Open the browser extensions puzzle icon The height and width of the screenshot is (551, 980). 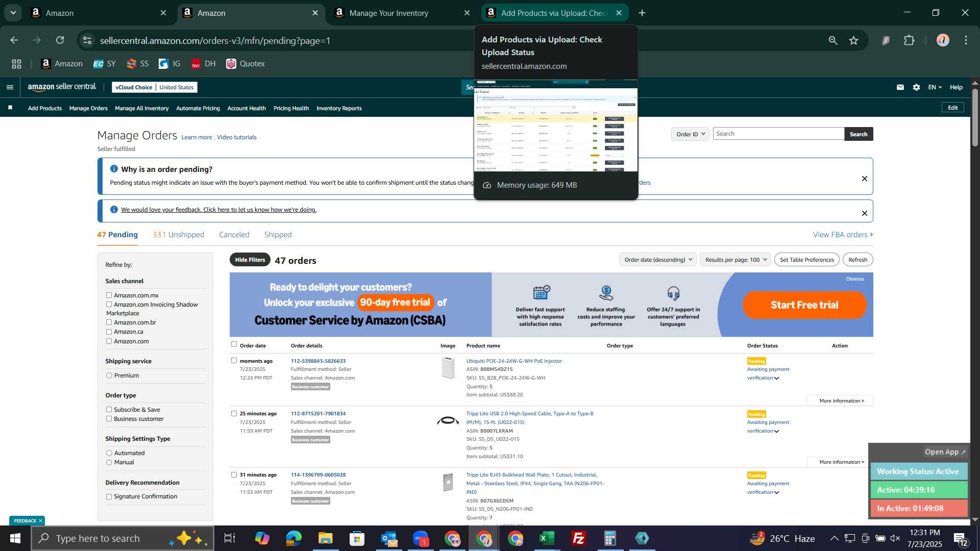pos(909,40)
